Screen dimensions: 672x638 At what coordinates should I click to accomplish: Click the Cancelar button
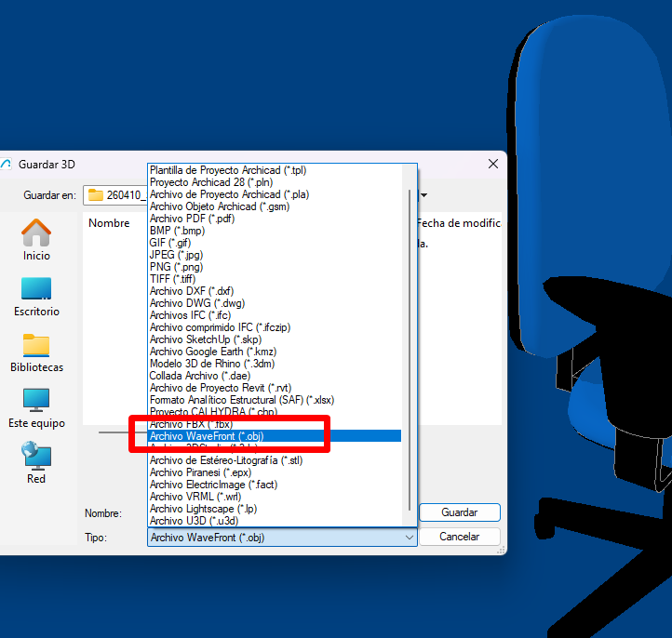pyautogui.click(x=460, y=537)
